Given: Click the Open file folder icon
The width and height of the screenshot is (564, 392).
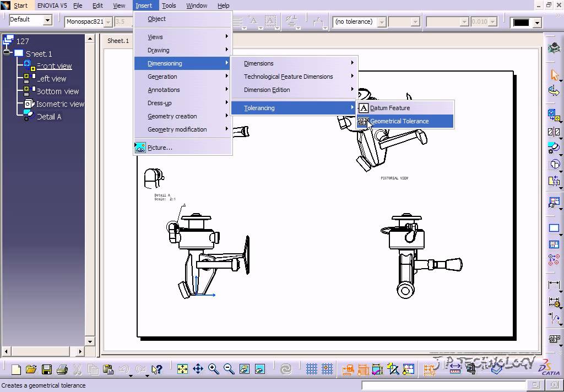Looking at the screenshot, I should click(x=31, y=369).
